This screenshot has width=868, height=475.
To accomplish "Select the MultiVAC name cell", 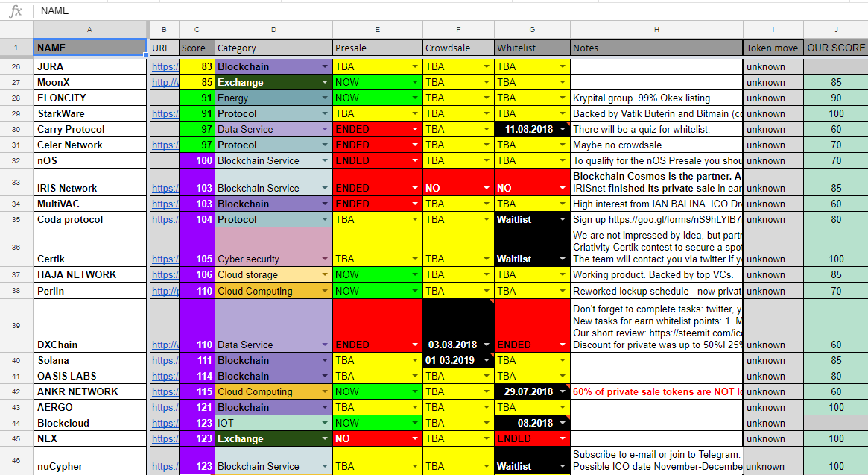I will point(89,204).
